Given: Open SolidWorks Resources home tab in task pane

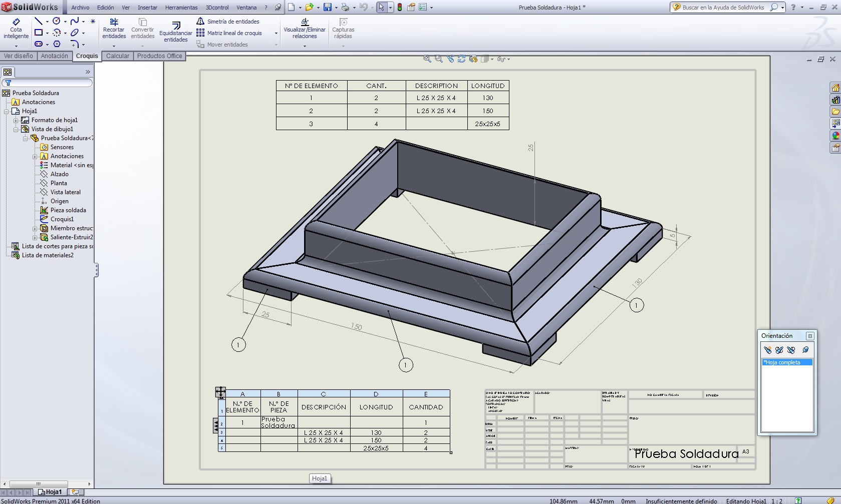Looking at the screenshot, I should pyautogui.click(x=835, y=88).
